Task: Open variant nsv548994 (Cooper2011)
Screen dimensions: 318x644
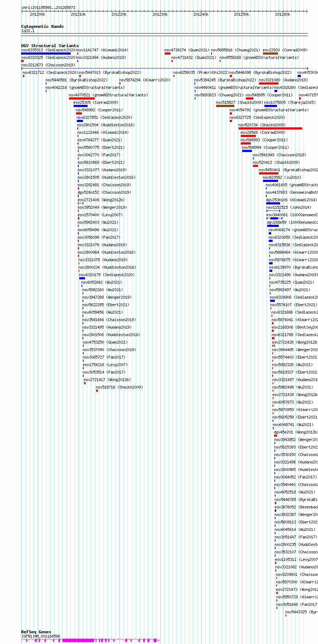Action: click(265, 147)
